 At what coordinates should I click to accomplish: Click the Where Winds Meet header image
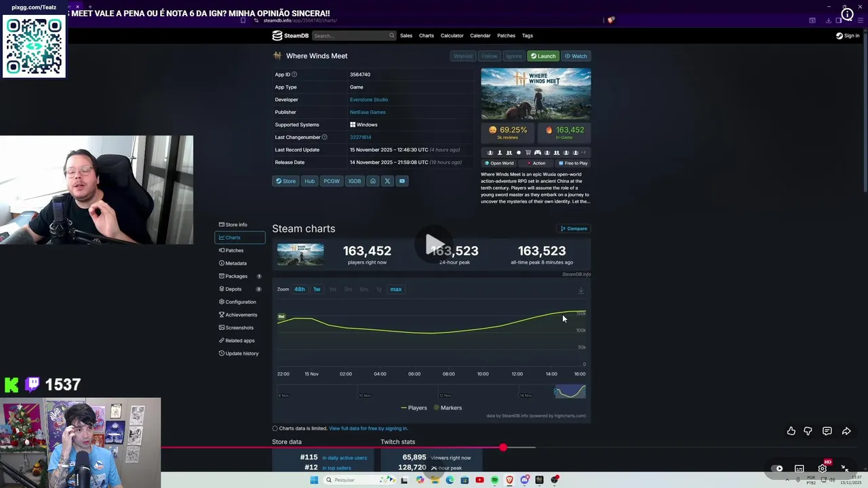coord(536,94)
